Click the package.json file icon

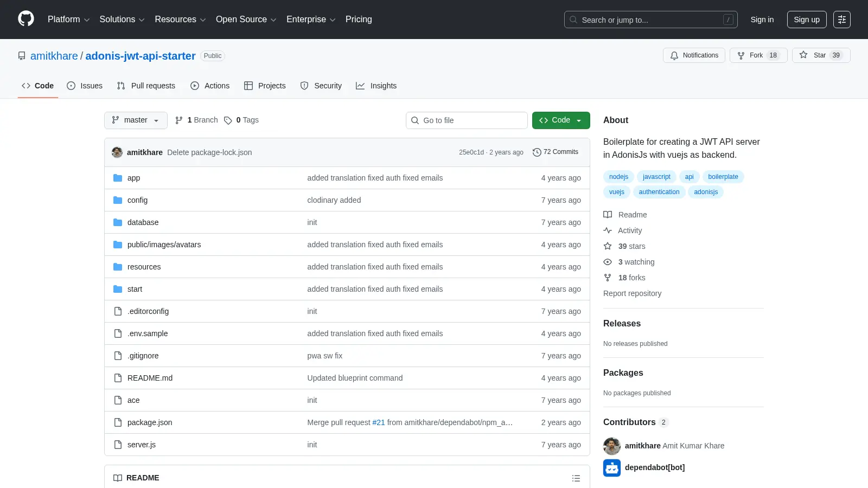(118, 422)
